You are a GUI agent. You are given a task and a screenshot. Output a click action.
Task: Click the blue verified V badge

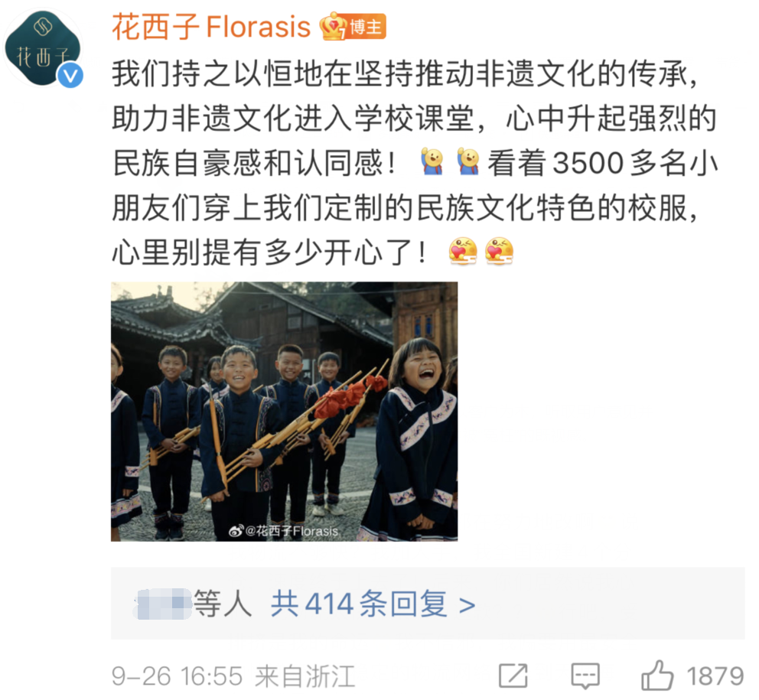[70, 76]
